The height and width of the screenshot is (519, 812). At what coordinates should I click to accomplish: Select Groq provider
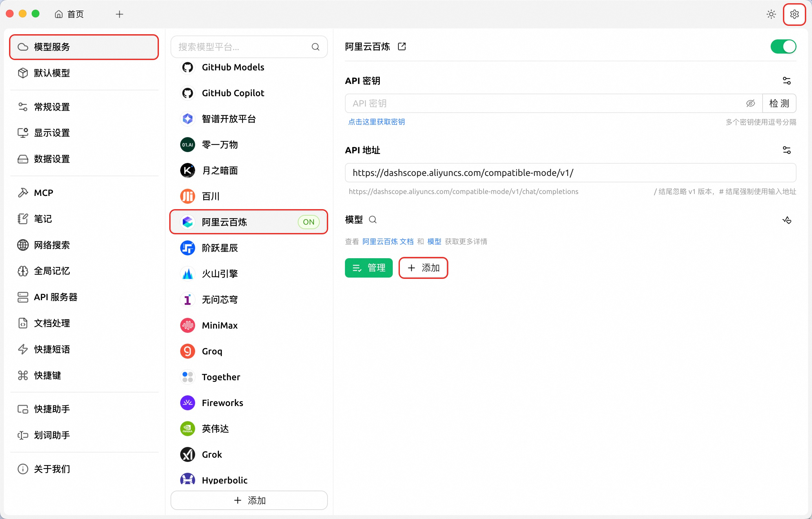coord(249,351)
